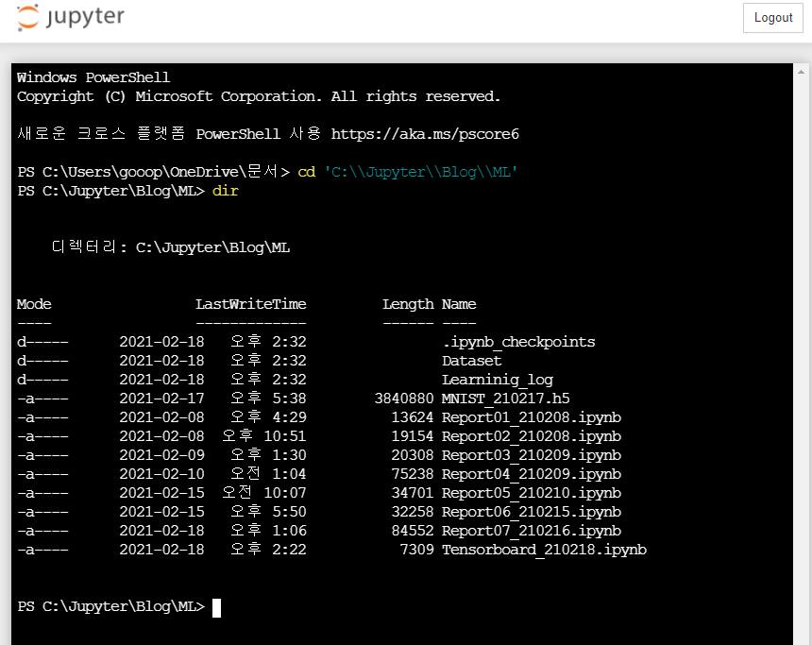The image size is (812, 645).
Task: Click the 2:22 time in Tensorboard row
Action: (290, 550)
